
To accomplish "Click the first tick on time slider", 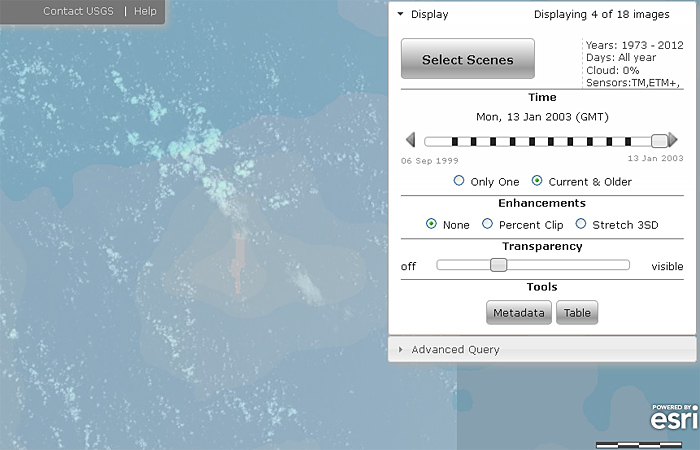I will (454, 142).
